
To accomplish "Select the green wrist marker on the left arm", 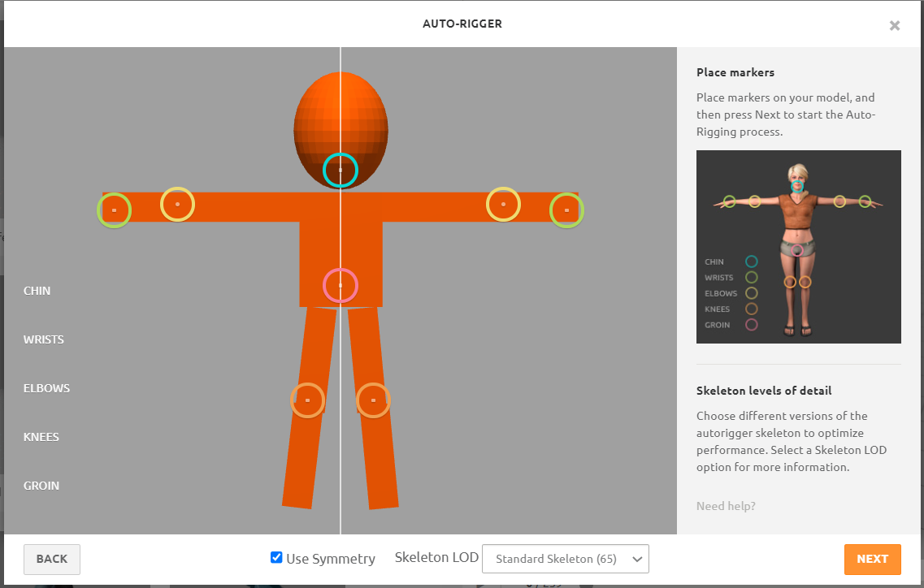I will (114, 210).
